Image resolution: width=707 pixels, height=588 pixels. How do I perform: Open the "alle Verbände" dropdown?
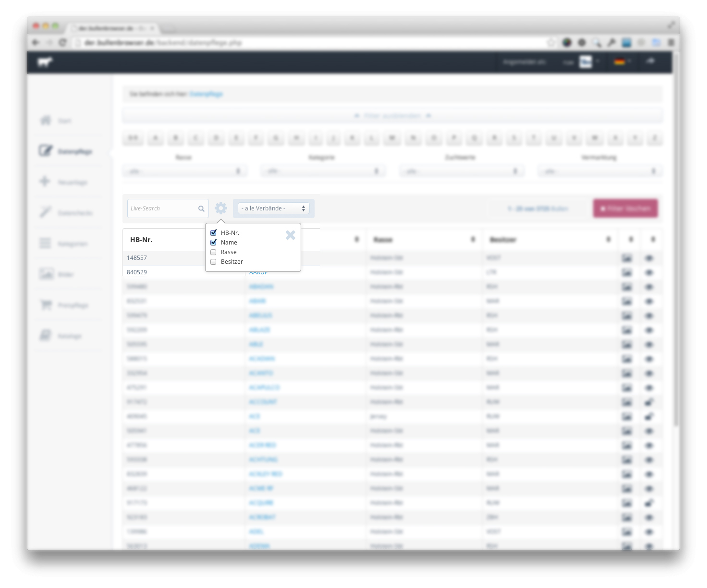coord(273,208)
